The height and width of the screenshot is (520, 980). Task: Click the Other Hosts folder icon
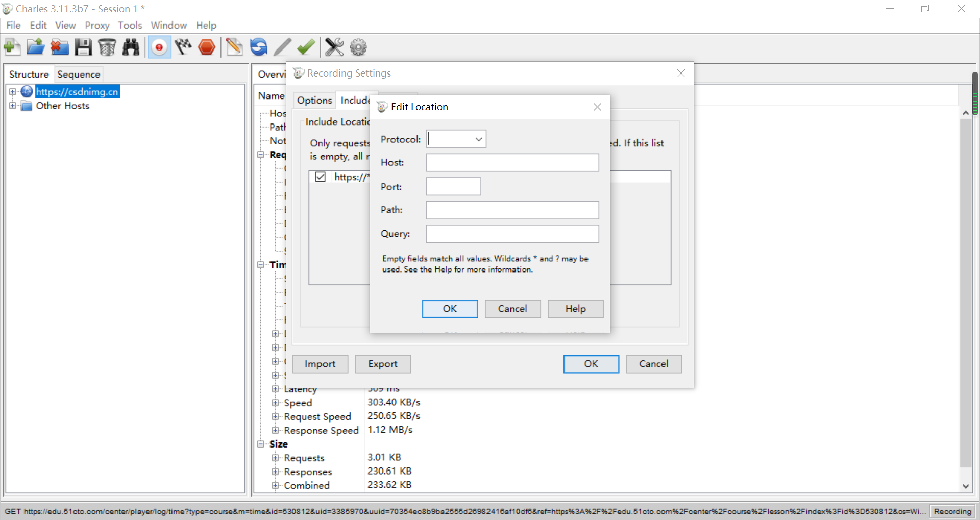tap(27, 106)
